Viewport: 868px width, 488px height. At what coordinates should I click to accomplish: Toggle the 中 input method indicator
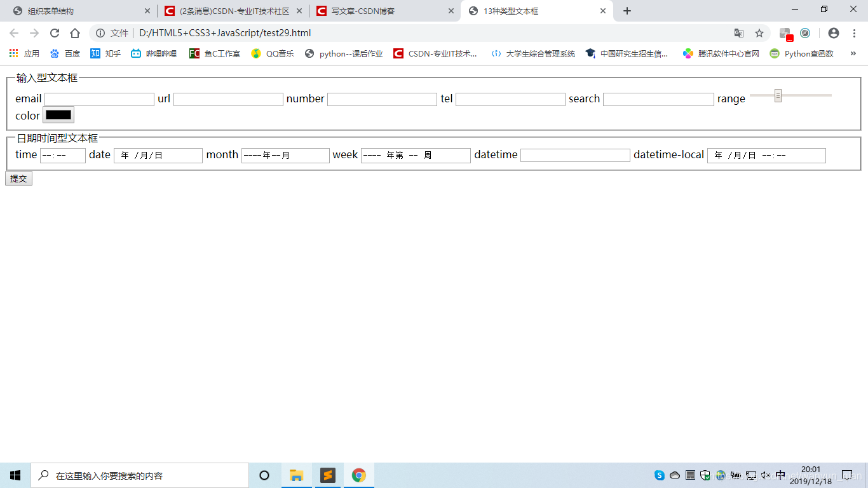click(781, 475)
